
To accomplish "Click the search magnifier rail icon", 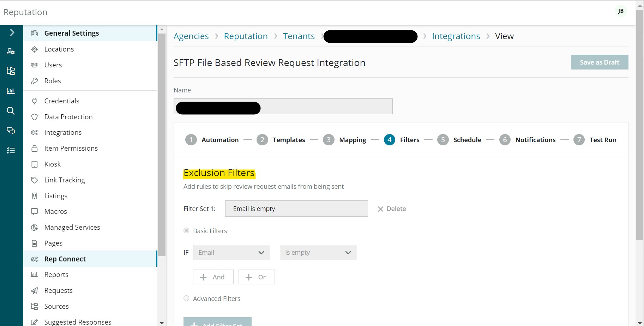I will 11,111.
